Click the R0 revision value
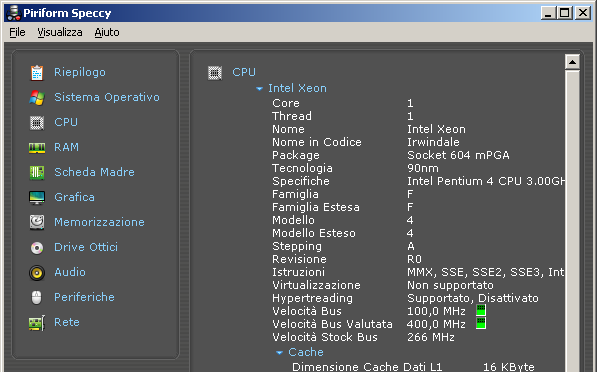Viewport: 597px width, 372px height. pos(414,259)
